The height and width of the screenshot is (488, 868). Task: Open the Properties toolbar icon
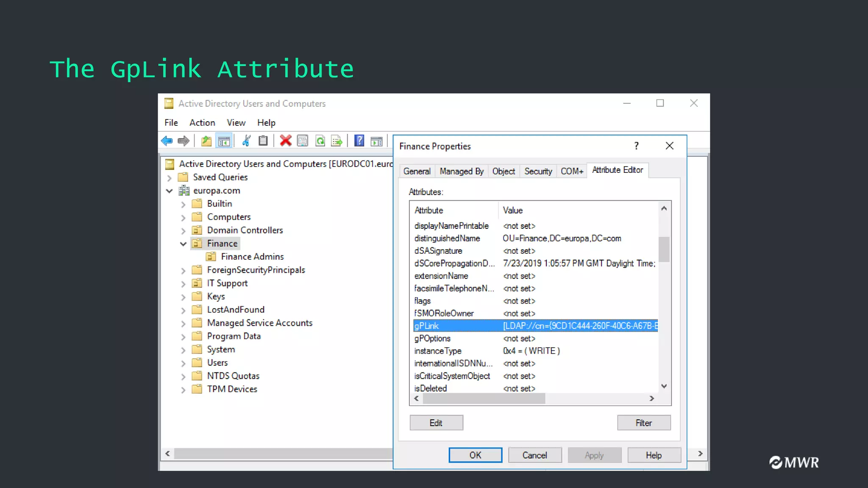pos(303,141)
